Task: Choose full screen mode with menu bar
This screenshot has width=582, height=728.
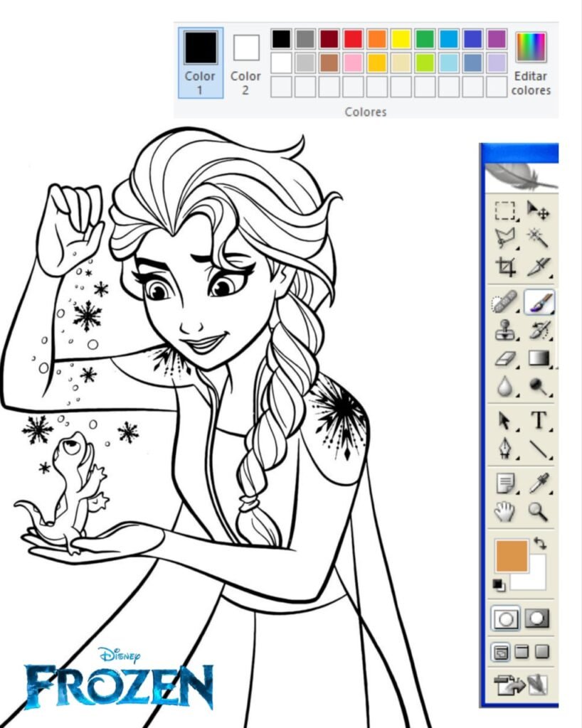Action: coord(522,652)
